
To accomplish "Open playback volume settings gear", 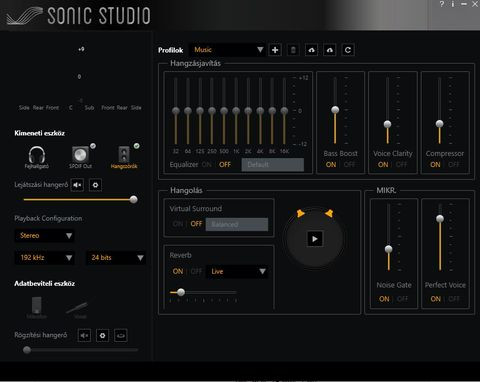I will (x=95, y=185).
